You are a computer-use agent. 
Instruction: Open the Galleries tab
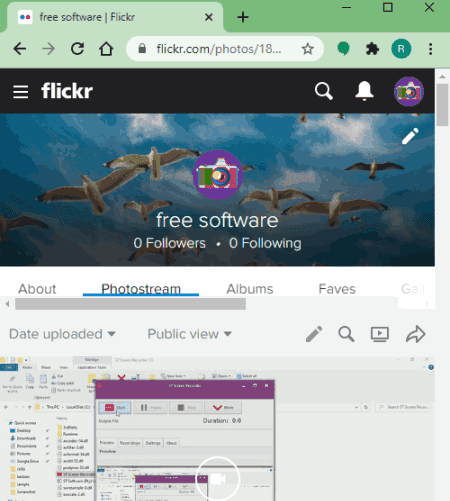pyautogui.click(x=414, y=289)
